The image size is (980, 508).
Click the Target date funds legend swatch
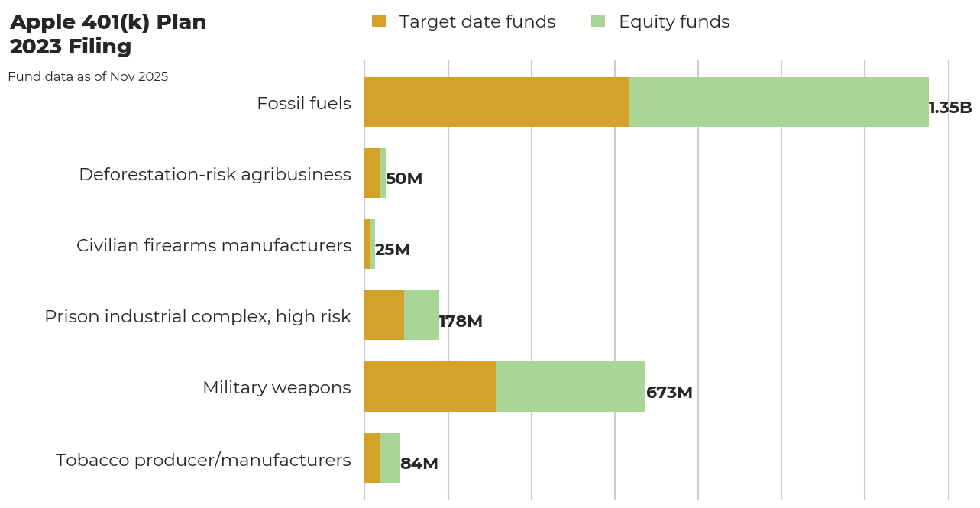(x=380, y=21)
